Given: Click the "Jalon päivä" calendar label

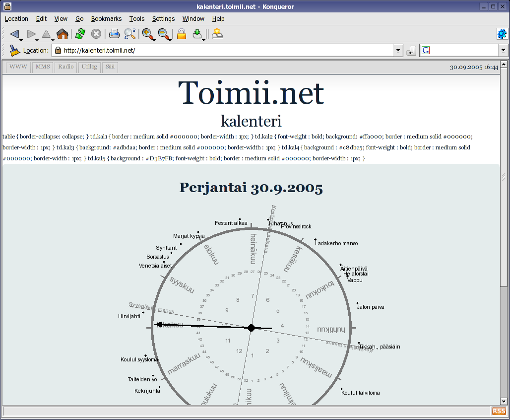Looking at the screenshot, I should (x=371, y=307).
